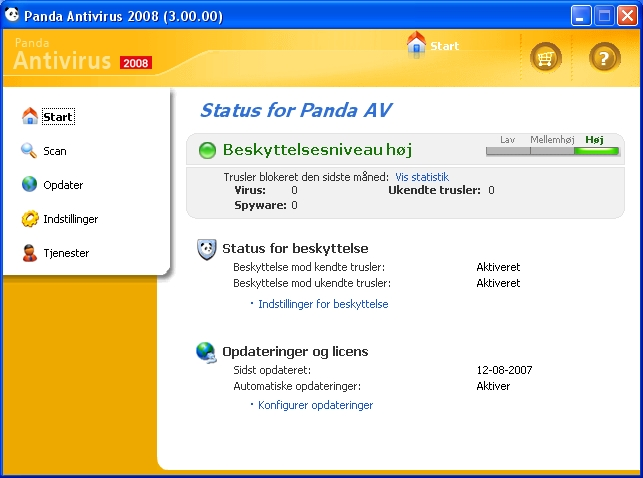
Task: Click the panda icon in the title bar
Action: pyautogui.click(x=11, y=16)
